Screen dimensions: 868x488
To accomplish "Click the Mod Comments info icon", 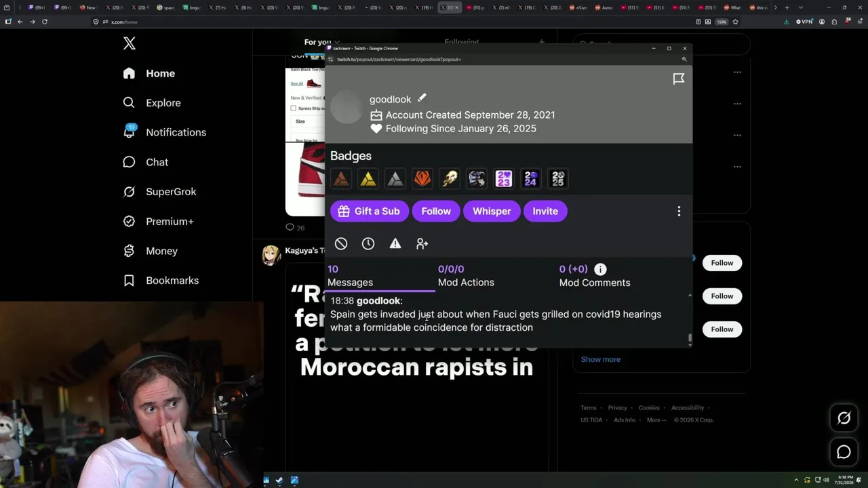I will tap(600, 269).
